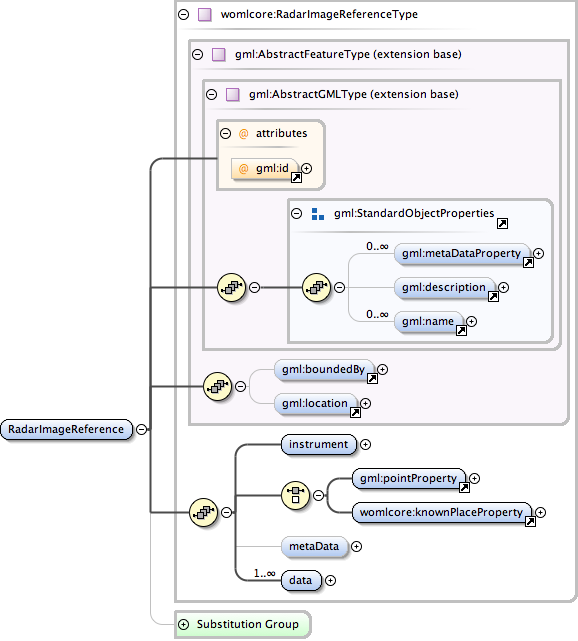Click the AbstractGMLType complex type icon
The image size is (578, 641).
click(x=233, y=94)
